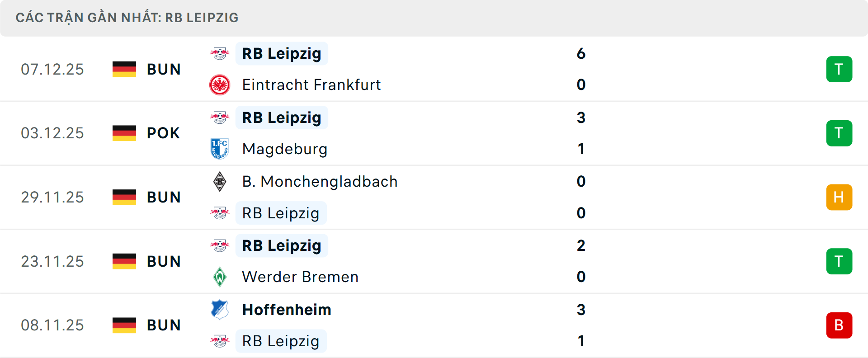Expand the Werder Bremen match entry
The width and height of the screenshot is (868, 358).
click(434, 261)
